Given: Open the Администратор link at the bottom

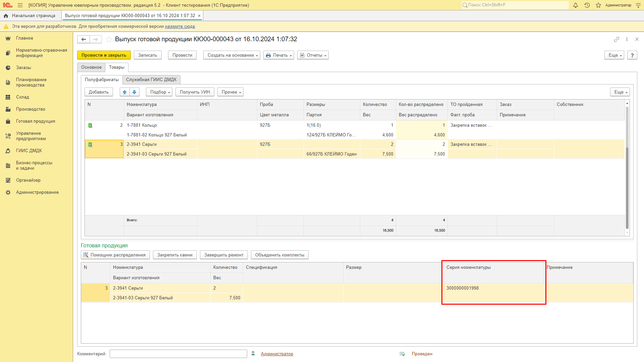Looking at the screenshot, I should [x=277, y=354].
